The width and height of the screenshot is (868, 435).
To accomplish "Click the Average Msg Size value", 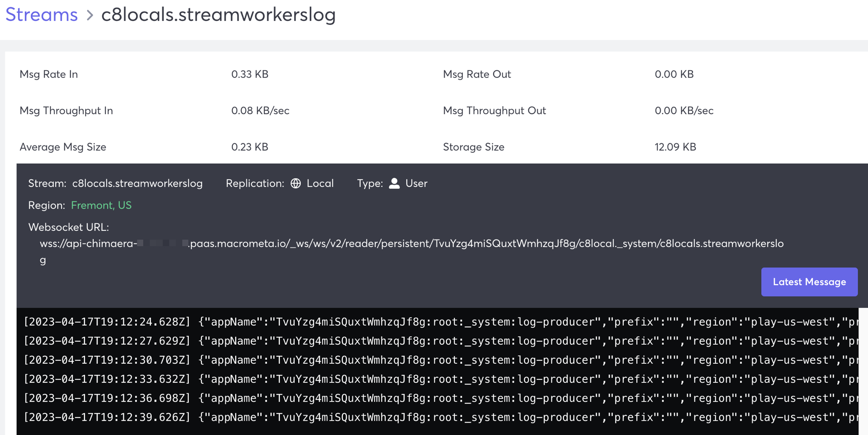I will click(250, 147).
